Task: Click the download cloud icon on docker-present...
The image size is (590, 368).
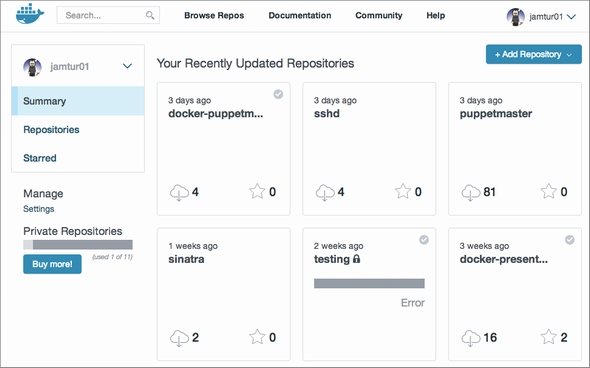Action: pyautogui.click(x=471, y=338)
